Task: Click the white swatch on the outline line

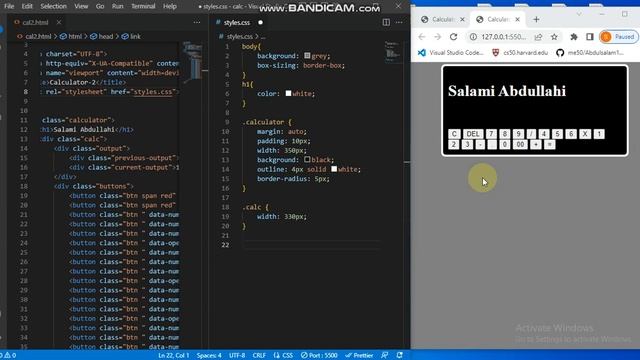Action: [334, 169]
